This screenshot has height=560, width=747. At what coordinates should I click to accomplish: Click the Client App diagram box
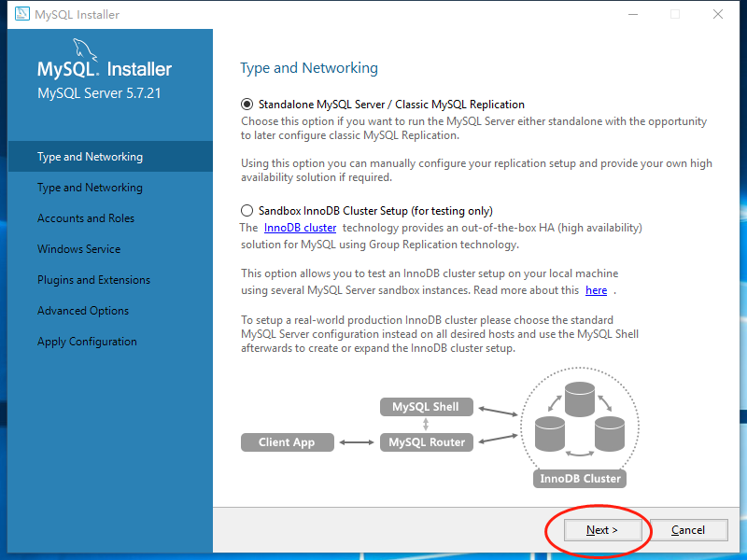[x=288, y=441]
